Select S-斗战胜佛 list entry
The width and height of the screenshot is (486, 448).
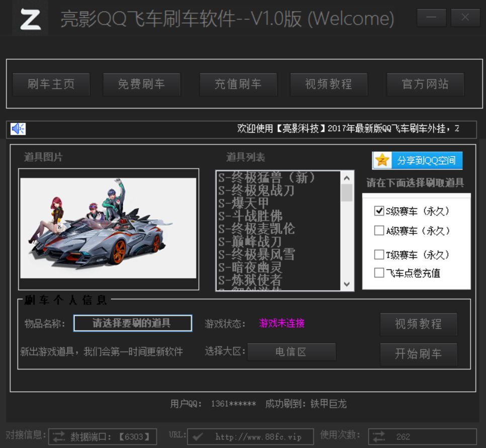pos(278,216)
